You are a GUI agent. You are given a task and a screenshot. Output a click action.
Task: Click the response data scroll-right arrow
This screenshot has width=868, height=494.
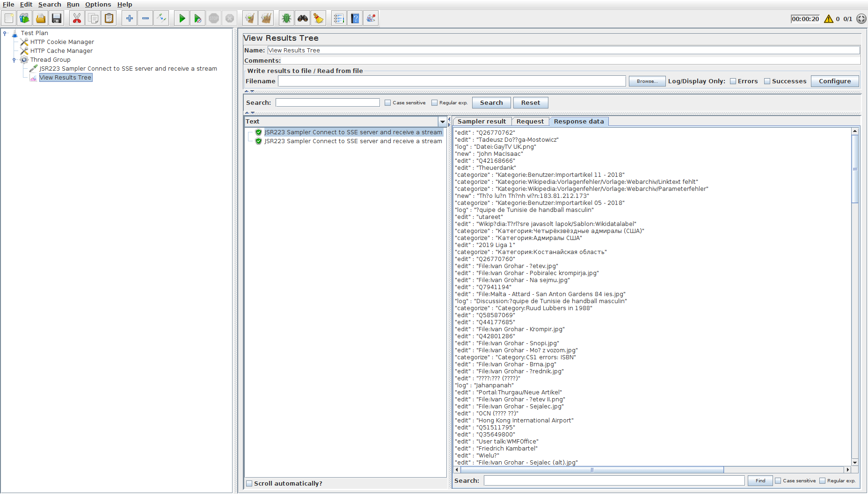pos(847,470)
